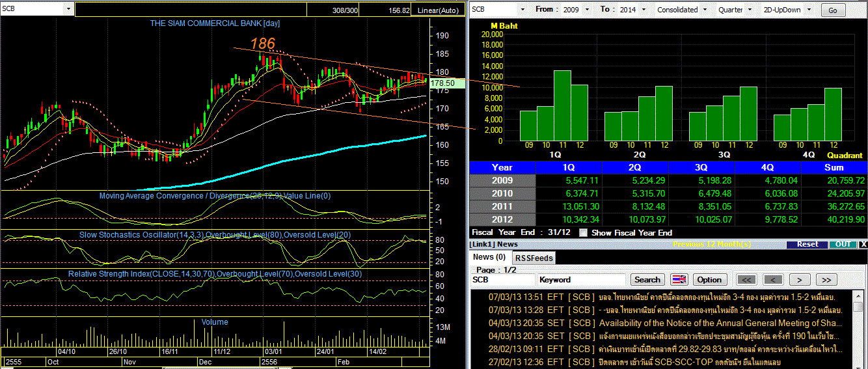Go to next news page (>)
The height and width of the screenshot is (369, 868).
coord(799,279)
